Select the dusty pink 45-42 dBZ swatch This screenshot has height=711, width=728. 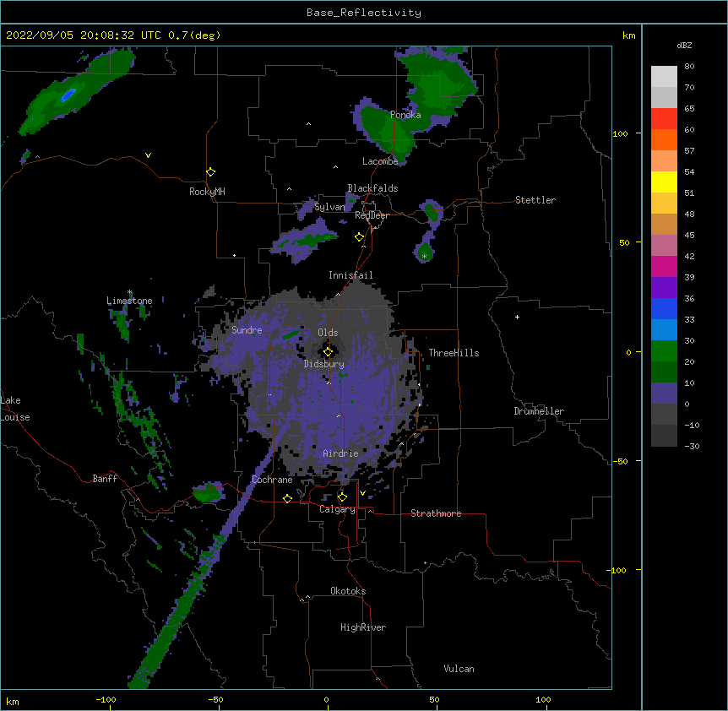[x=664, y=246]
